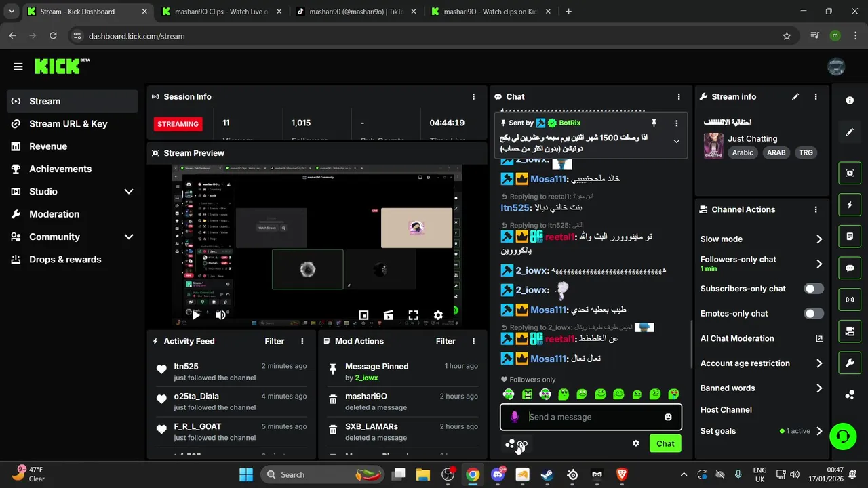This screenshot has width=868, height=488.
Task: Click the microphone icon in message box
Action: pos(515,418)
